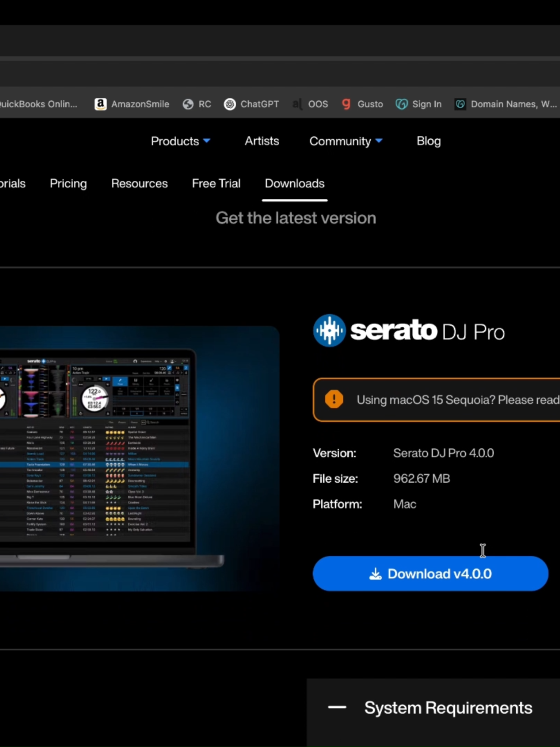Go to the Blog page
This screenshot has height=747, width=560.
429,141
